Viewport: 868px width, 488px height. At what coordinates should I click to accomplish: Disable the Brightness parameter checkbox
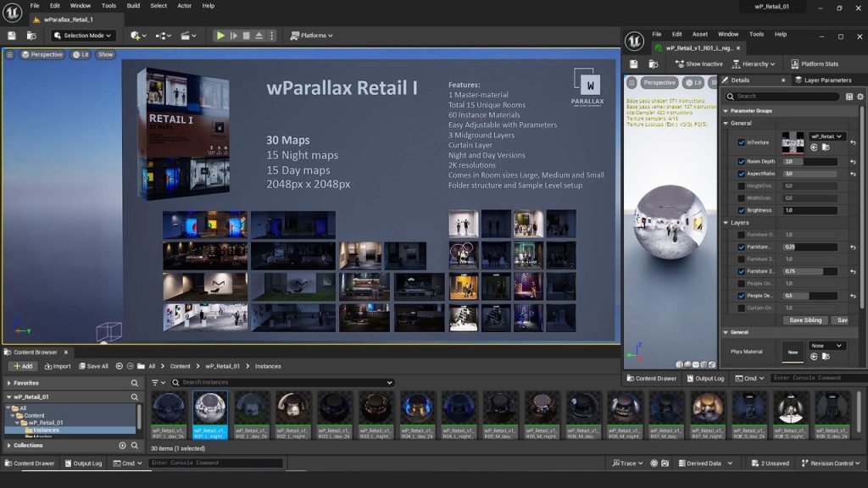[x=742, y=210]
